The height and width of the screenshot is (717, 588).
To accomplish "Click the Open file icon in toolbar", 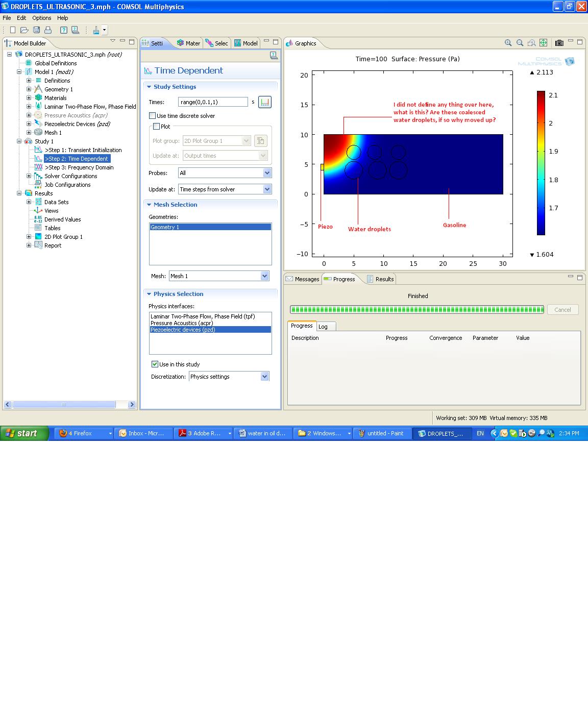I will click(x=24, y=30).
